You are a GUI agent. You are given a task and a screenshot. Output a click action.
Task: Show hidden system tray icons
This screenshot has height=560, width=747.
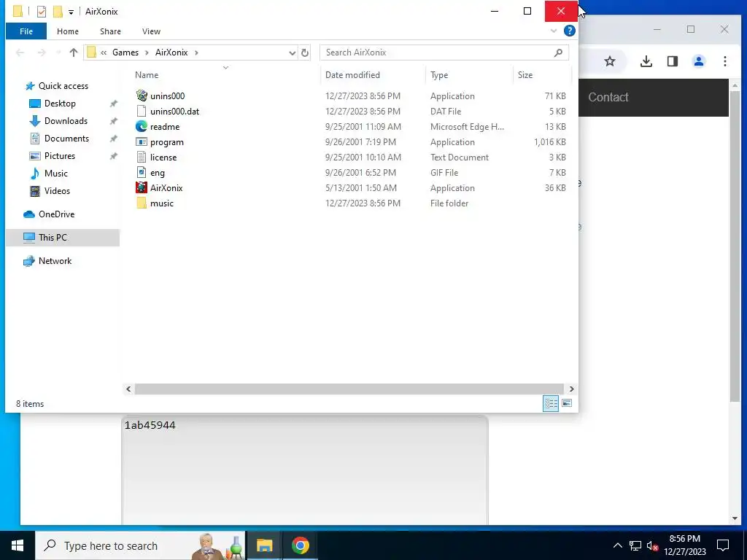click(x=617, y=545)
